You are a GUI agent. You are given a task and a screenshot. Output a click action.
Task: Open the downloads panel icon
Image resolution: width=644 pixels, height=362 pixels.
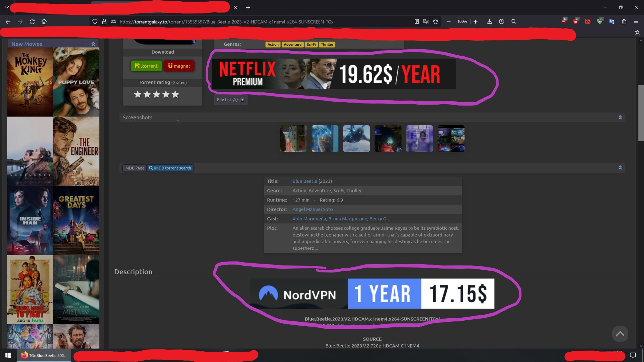489,22
